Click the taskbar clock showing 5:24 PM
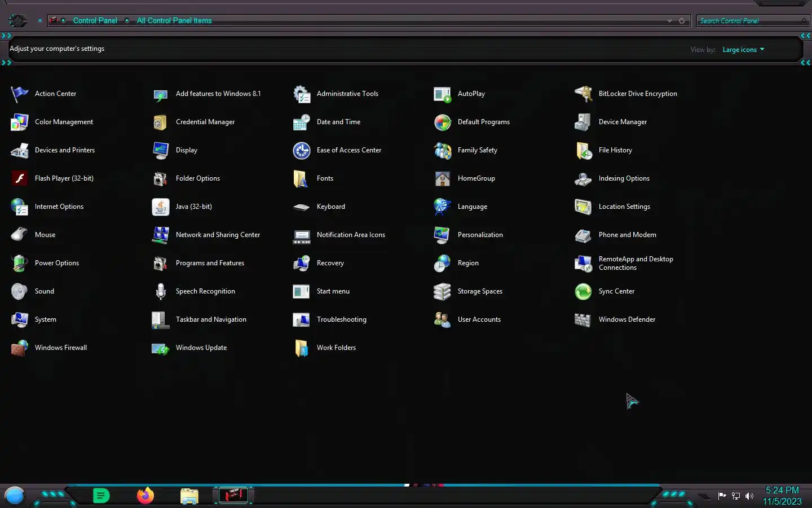 click(782, 496)
